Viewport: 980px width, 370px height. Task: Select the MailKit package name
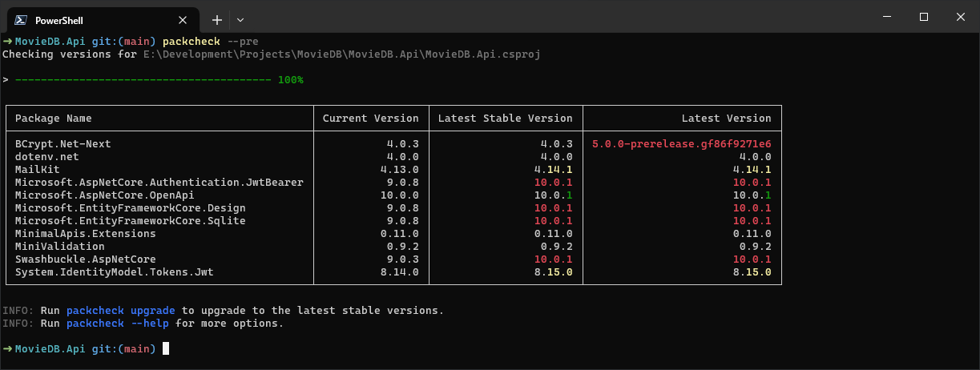(38, 170)
